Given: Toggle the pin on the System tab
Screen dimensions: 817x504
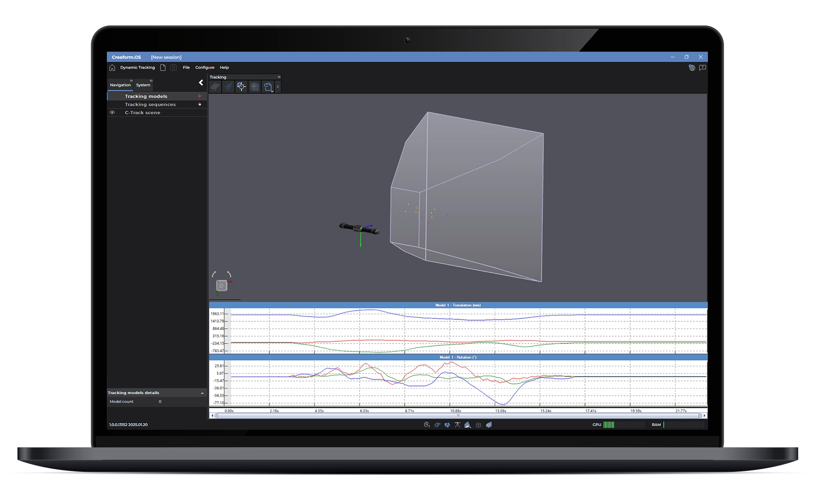Looking at the screenshot, I should tap(151, 80).
